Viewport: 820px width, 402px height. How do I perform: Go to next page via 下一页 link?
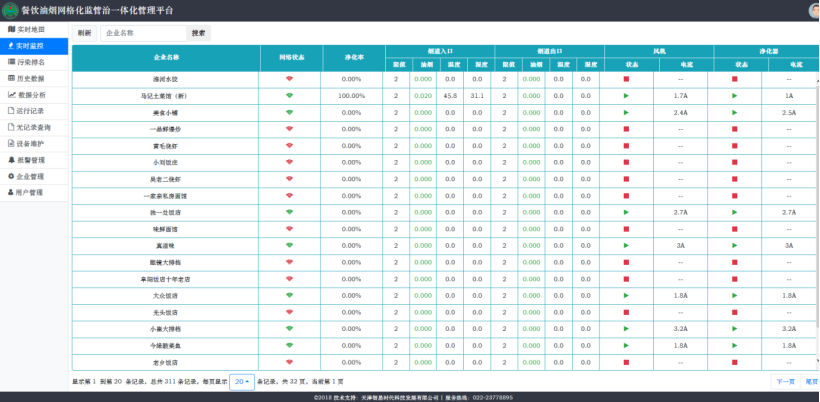pyautogui.click(x=785, y=381)
